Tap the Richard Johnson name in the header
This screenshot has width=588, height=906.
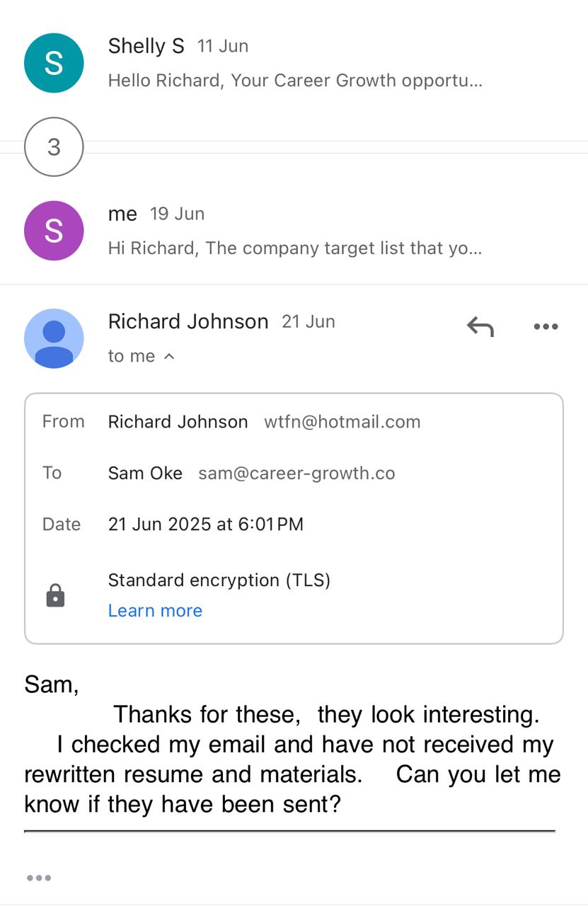coord(188,321)
